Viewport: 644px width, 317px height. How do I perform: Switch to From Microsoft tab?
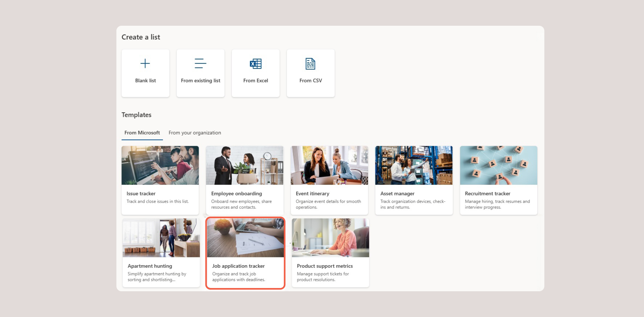(142, 133)
